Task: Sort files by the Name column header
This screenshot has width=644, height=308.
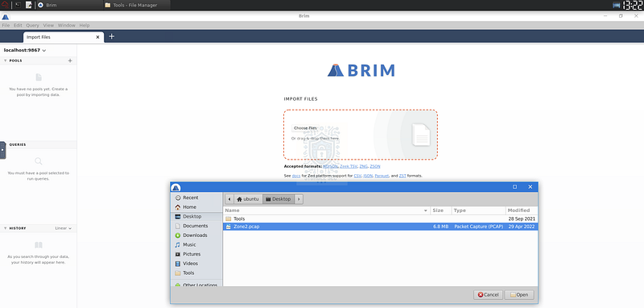Action: (x=327, y=210)
